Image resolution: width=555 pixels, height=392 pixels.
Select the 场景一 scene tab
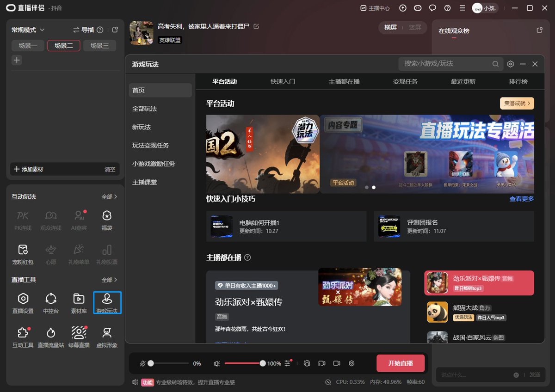click(x=28, y=45)
